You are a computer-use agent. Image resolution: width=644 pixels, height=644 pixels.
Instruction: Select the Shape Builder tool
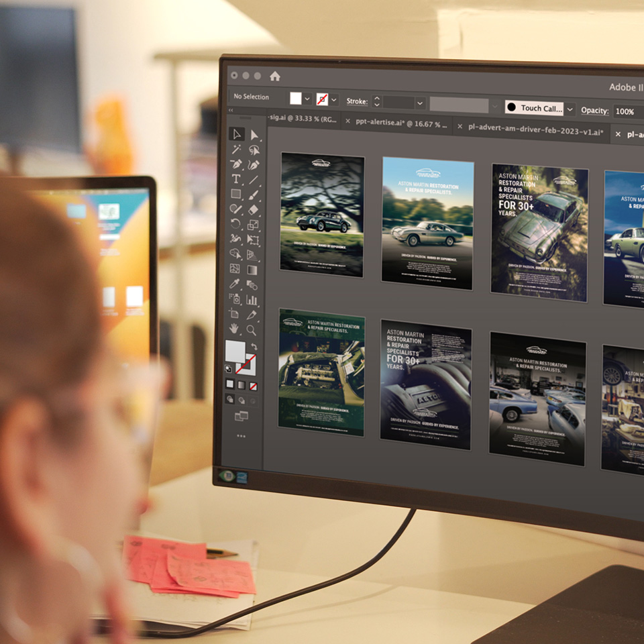(x=235, y=253)
